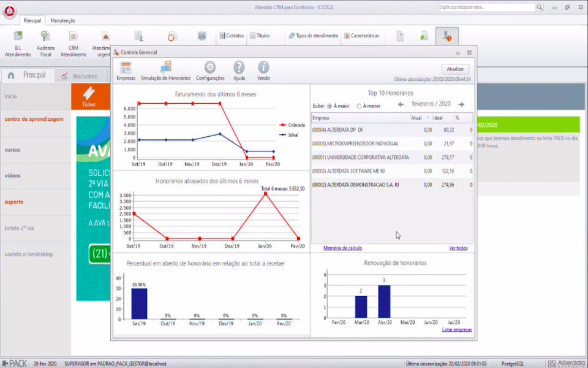Switch to the Manutenção ribbon tab
This screenshot has height=368, width=588.
(x=62, y=21)
